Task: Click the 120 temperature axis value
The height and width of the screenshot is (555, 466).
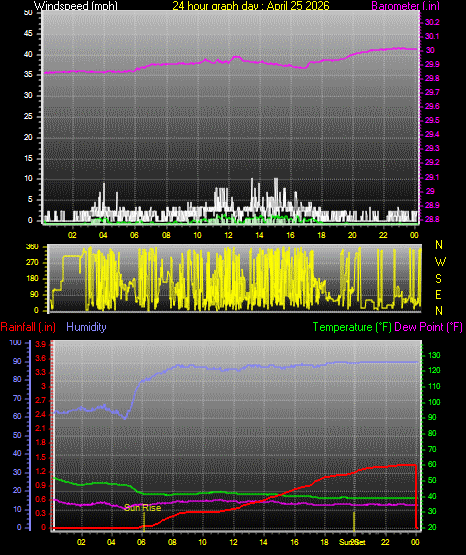Action: [x=434, y=371]
